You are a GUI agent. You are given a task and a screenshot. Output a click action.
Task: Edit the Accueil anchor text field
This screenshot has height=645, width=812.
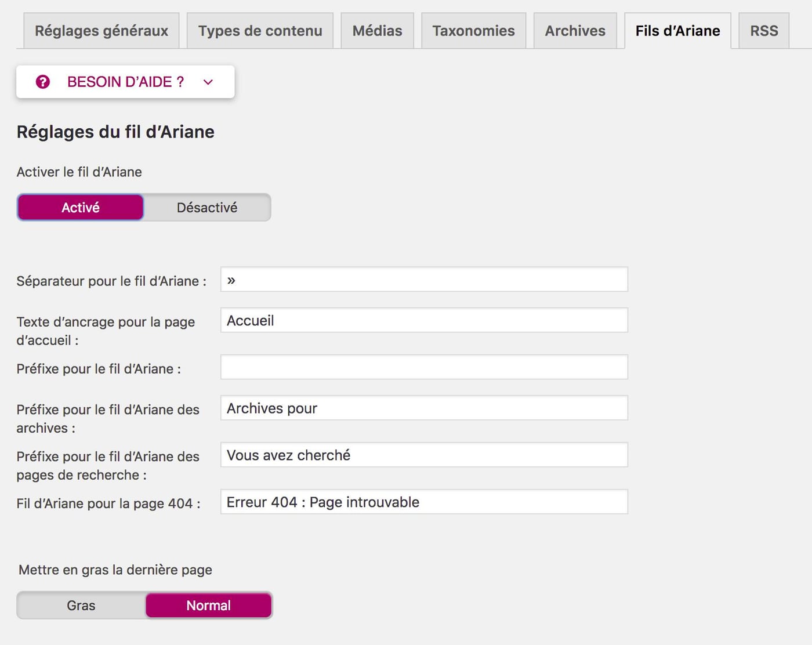pyautogui.click(x=423, y=320)
